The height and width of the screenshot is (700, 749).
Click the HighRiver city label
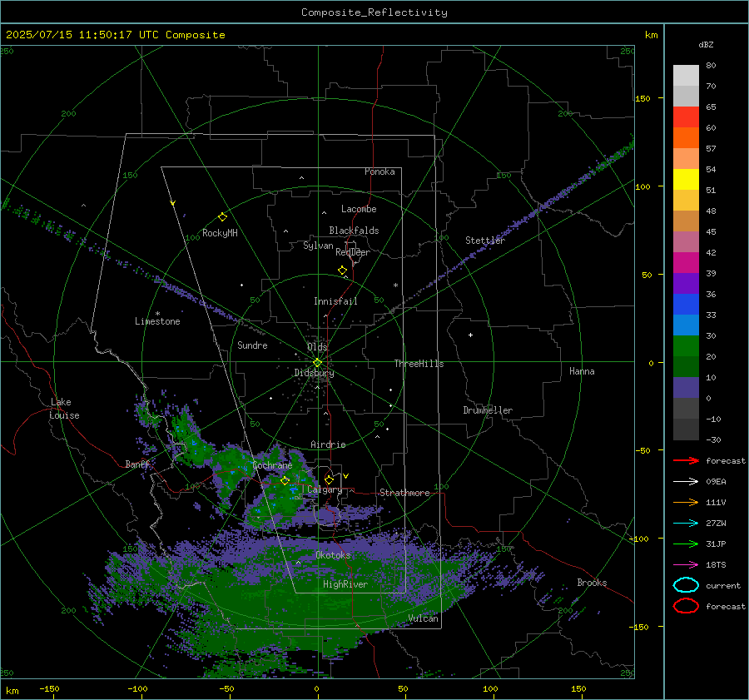tap(345, 584)
